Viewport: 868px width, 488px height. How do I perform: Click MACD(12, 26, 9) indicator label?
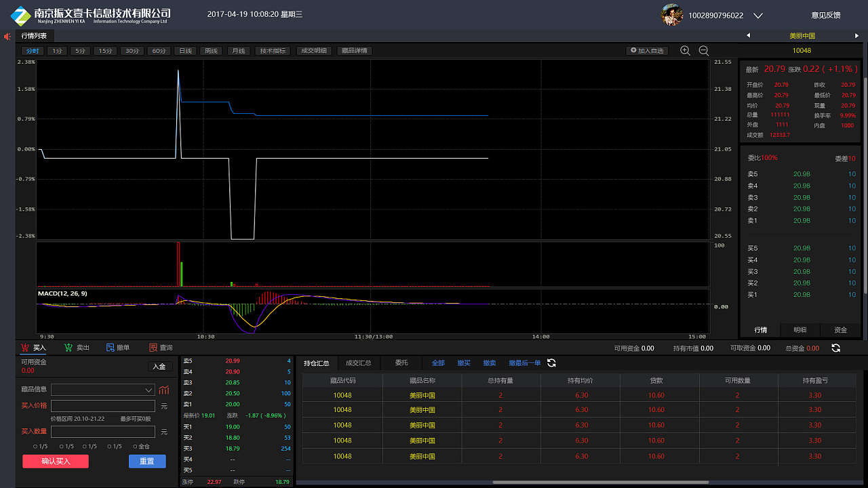click(x=62, y=293)
